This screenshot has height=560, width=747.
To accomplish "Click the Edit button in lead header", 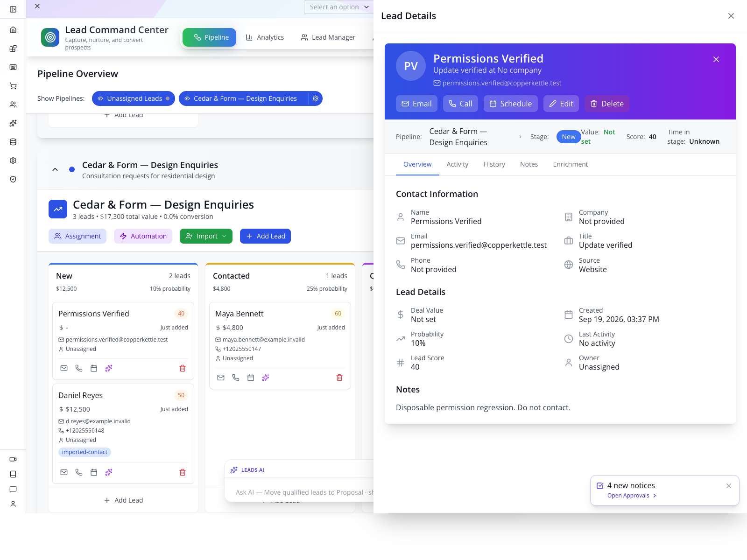I will coord(561,104).
